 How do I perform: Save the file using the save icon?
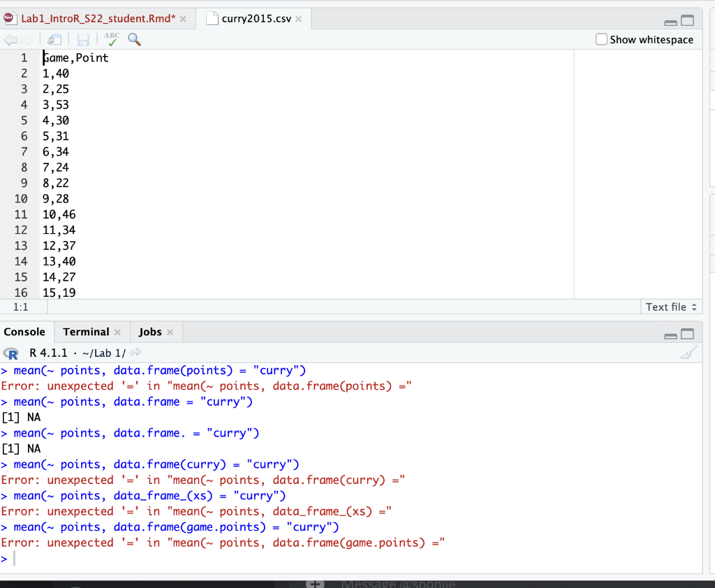(83, 40)
